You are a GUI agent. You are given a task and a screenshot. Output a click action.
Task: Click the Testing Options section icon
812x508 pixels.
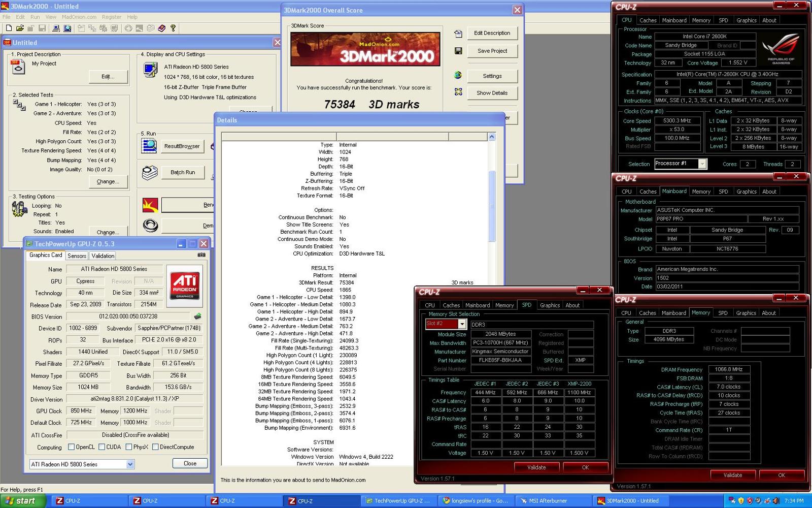click(x=19, y=209)
